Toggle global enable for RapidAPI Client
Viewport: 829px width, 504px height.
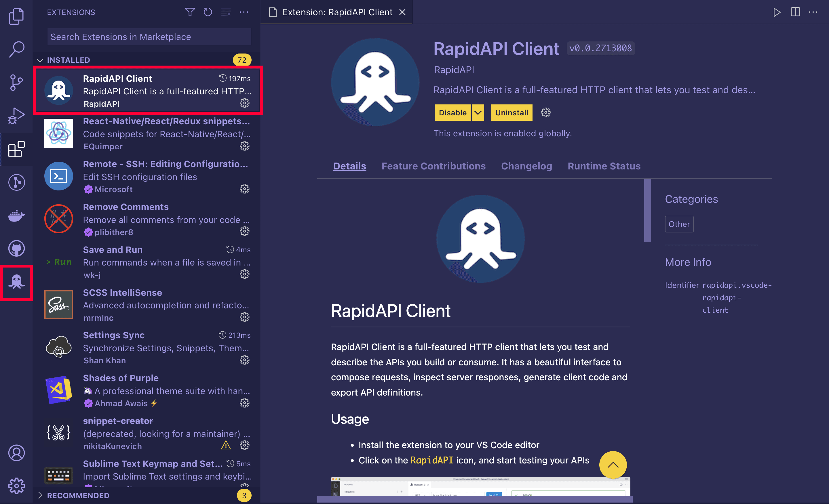[452, 112]
